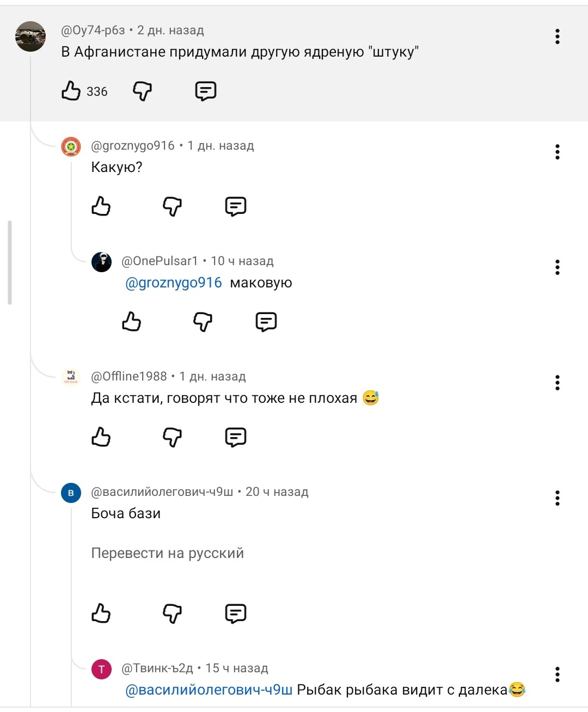The image size is (588, 712).
Task: Dislike the "Какую?" reply
Action: point(172,206)
